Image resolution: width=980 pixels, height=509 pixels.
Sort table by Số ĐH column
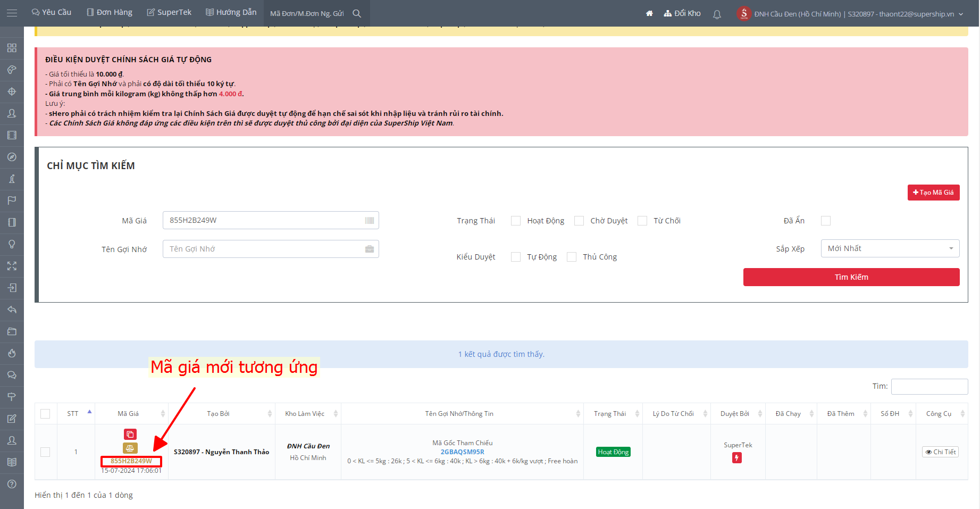coord(893,414)
